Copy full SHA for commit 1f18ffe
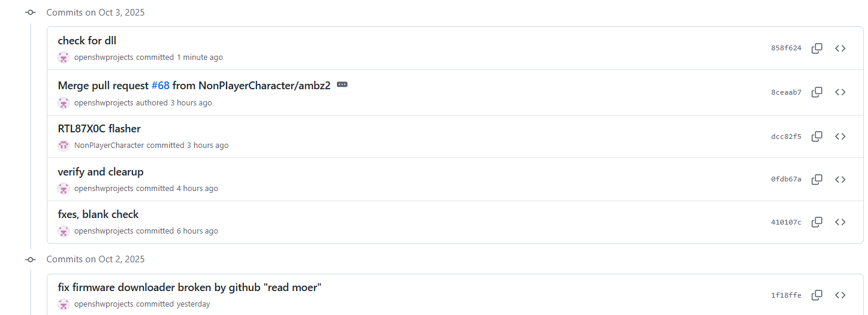Screen dimensions: 868x315 tap(816, 295)
